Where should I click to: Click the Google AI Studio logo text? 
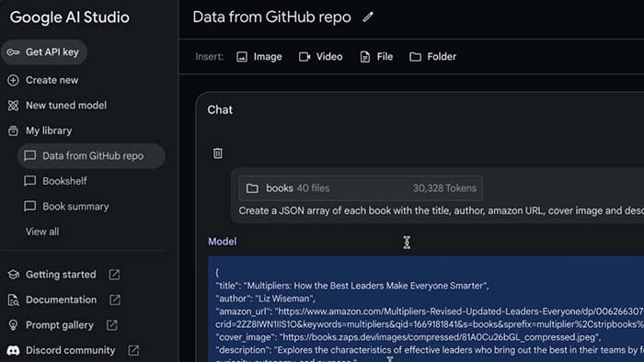click(69, 17)
